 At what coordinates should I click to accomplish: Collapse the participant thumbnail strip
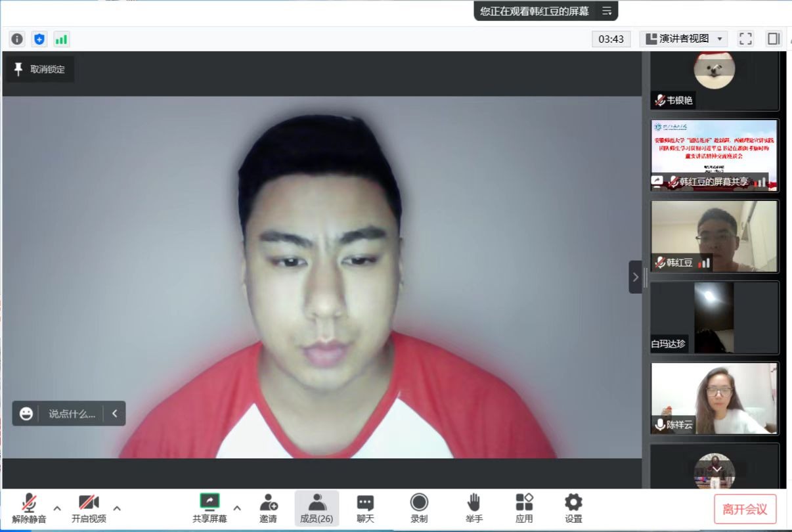[x=635, y=277]
